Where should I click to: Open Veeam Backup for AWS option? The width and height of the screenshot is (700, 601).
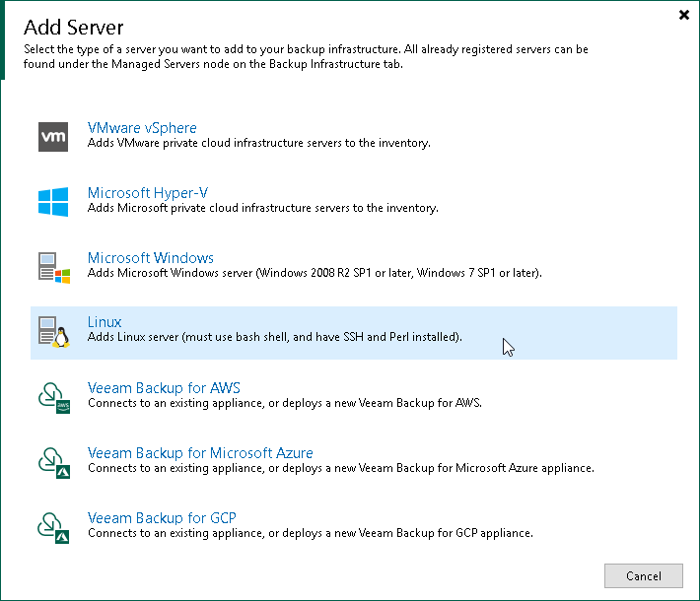(x=164, y=387)
